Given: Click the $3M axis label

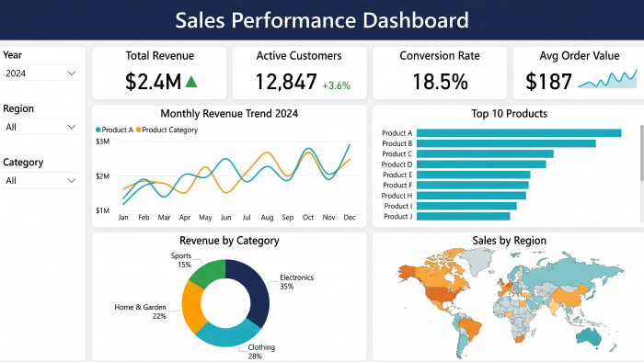Looking at the screenshot, I should (x=103, y=141).
